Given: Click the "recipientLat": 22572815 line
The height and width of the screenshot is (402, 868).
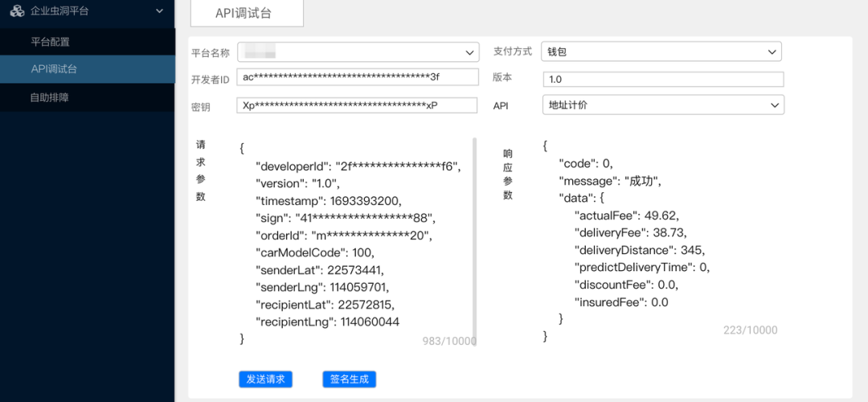Looking at the screenshot, I should point(325,304).
